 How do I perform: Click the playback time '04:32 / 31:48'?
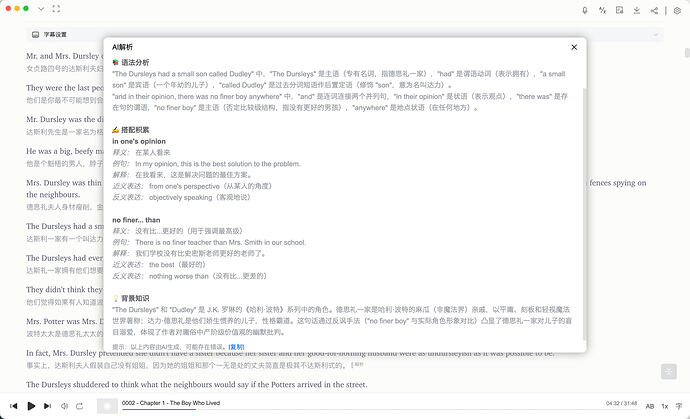click(x=621, y=403)
